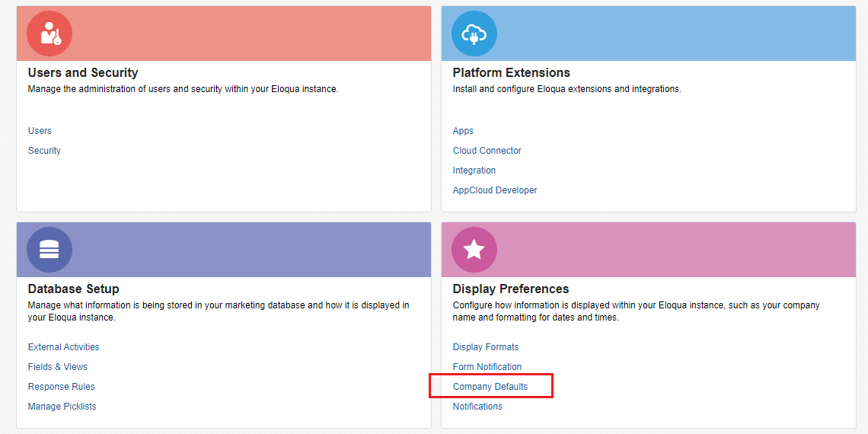Open the Security link
The height and width of the screenshot is (434, 868).
pos(44,151)
